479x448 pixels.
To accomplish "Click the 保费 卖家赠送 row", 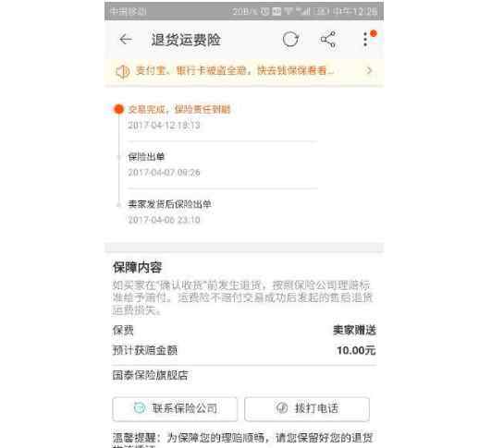I will (244, 330).
